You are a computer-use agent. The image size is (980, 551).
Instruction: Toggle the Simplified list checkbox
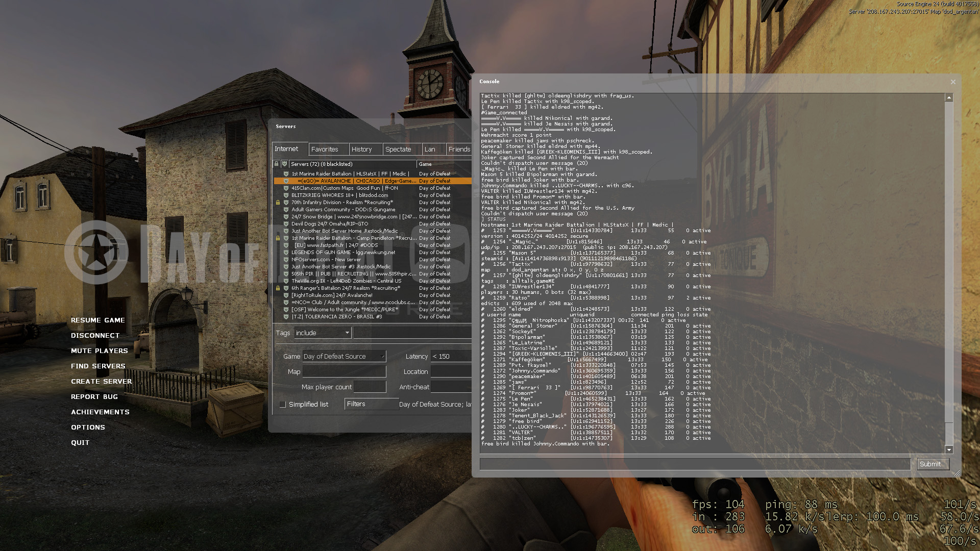click(283, 405)
